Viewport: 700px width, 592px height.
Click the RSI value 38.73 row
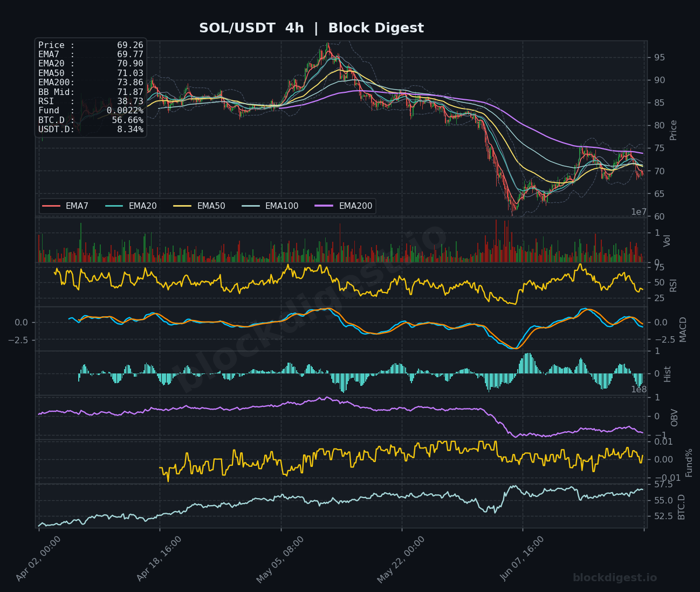[91, 101]
